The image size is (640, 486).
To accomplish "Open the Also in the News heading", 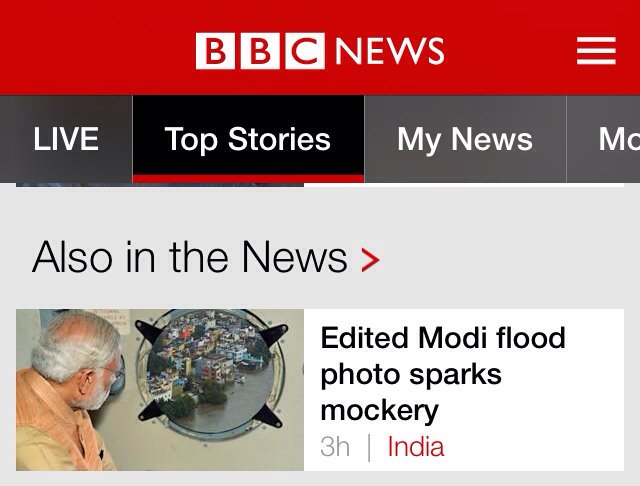I will 190,258.
